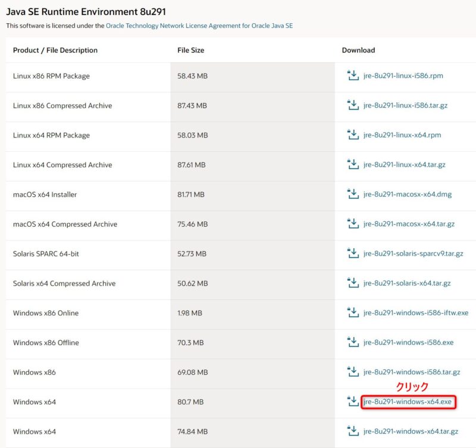
Task: Select the 'File Size' column header
Action: click(190, 50)
